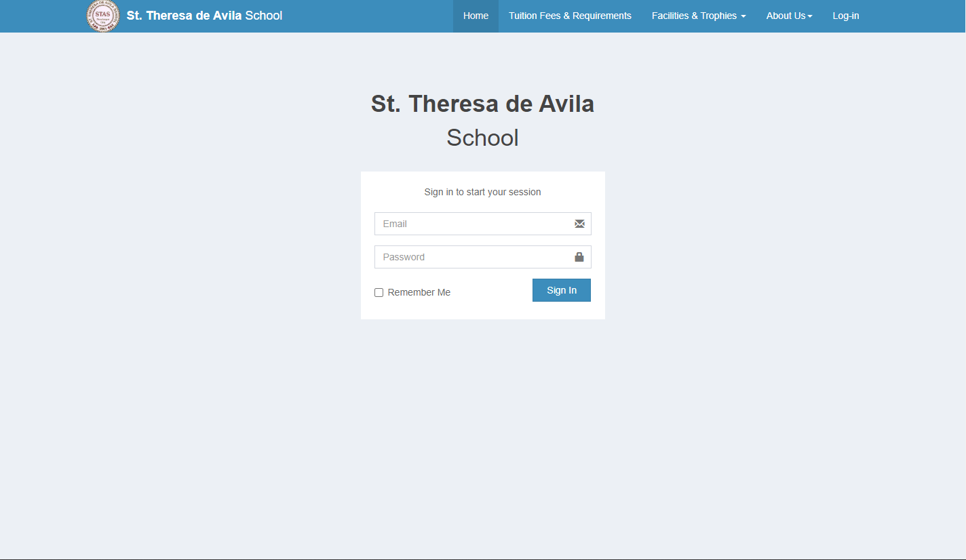The height and width of the screenshot is (560, 966).
Task: Click the 'Sign in to start your session' message
Action: click(482, 192)
